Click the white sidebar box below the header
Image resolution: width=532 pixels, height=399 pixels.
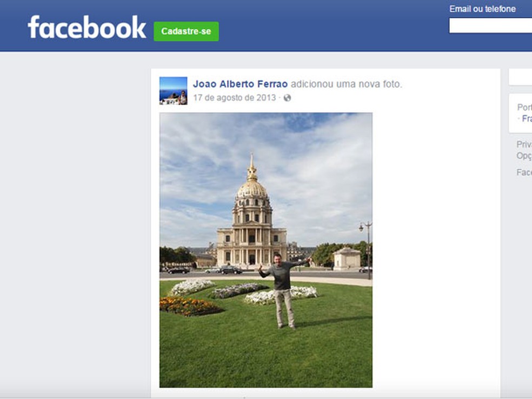520,76
